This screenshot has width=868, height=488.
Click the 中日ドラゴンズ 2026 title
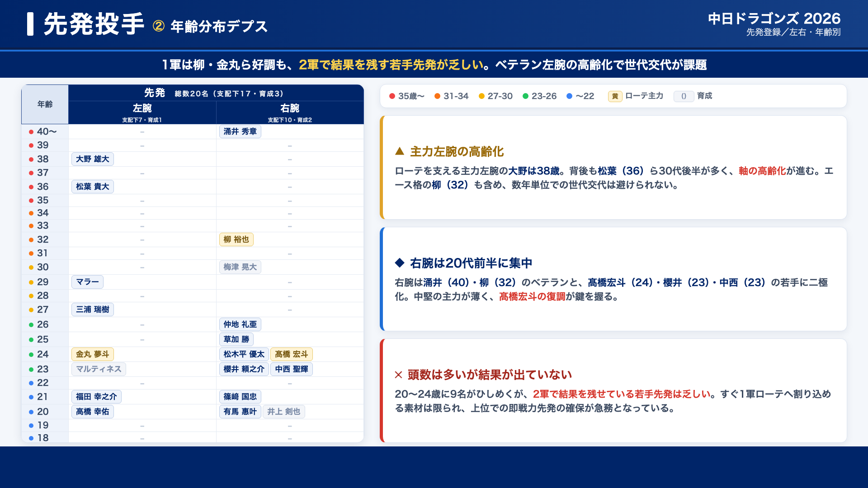click(774, 19)
